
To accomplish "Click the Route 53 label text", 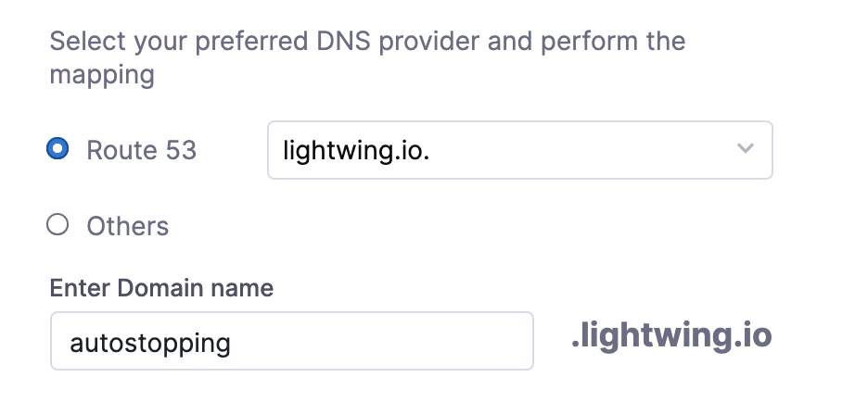I will [x=141, y=150].
